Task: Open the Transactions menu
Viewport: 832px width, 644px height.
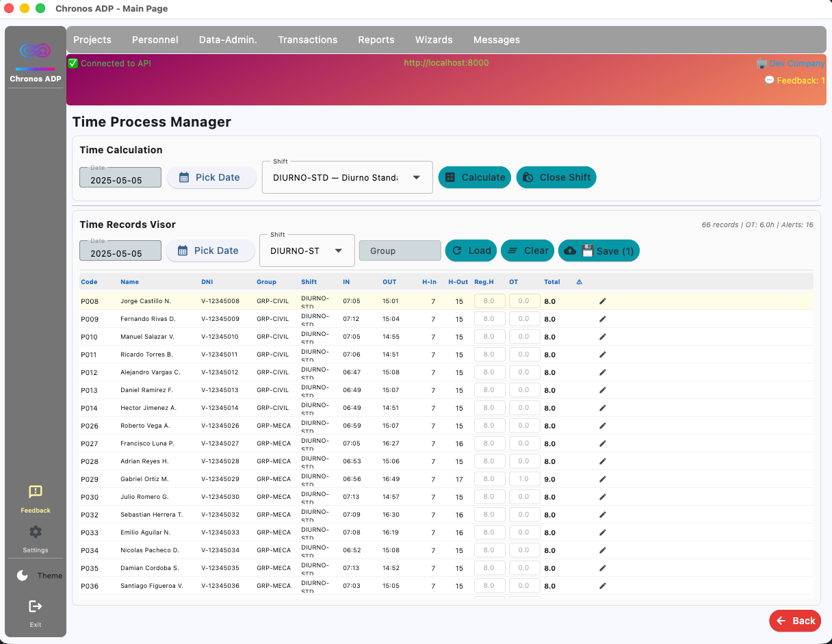Action: click(x=308, y=40)
